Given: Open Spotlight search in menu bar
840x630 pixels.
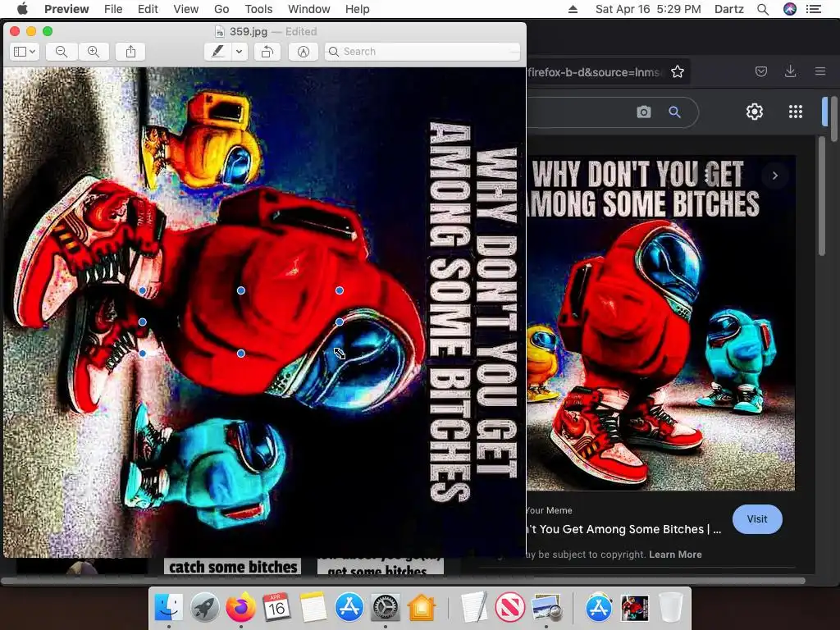Looking at the screenshot, I should [x=763, y=9].
